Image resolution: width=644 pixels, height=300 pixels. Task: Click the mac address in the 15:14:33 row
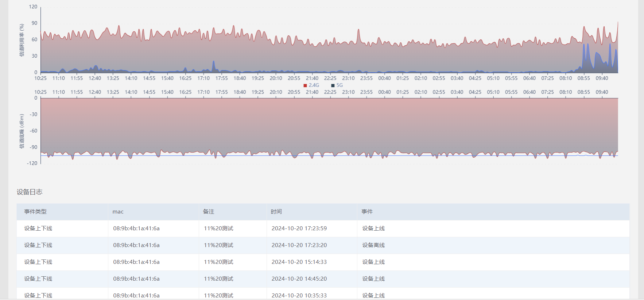click(136, 262)
